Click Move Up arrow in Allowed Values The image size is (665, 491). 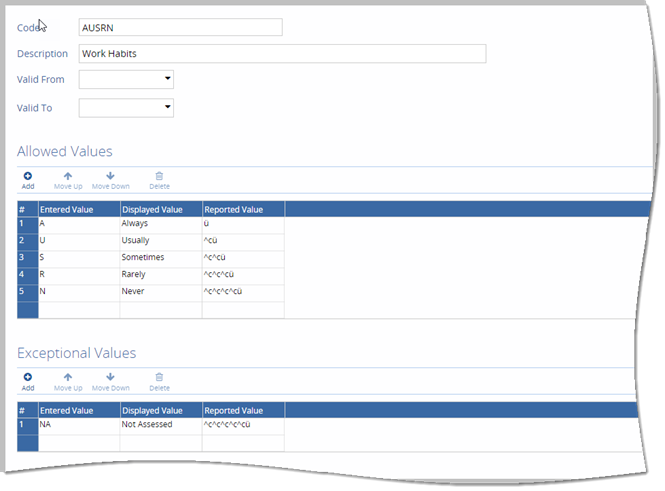tap(68, 178)
